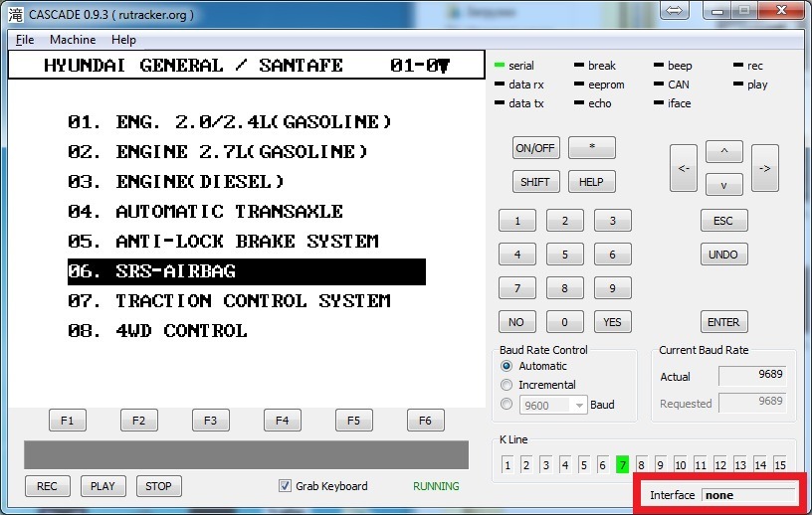Click keypad number 8
The image size is (812, 515).
(564, 288)
